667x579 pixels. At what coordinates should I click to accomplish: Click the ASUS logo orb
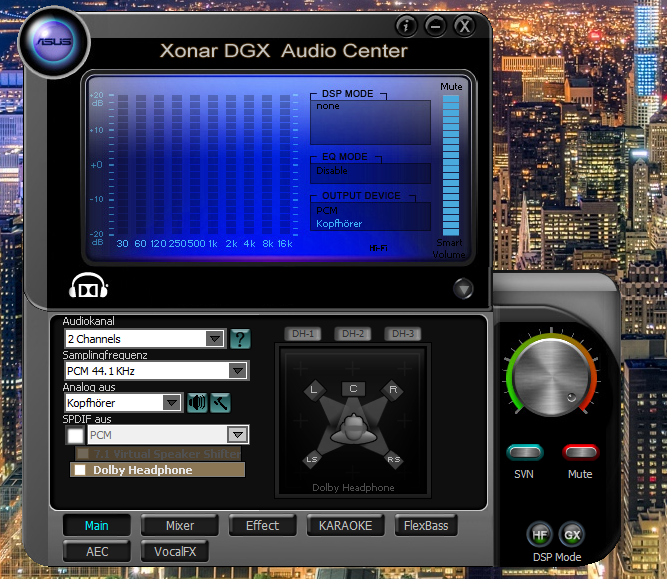coord(54,42)
